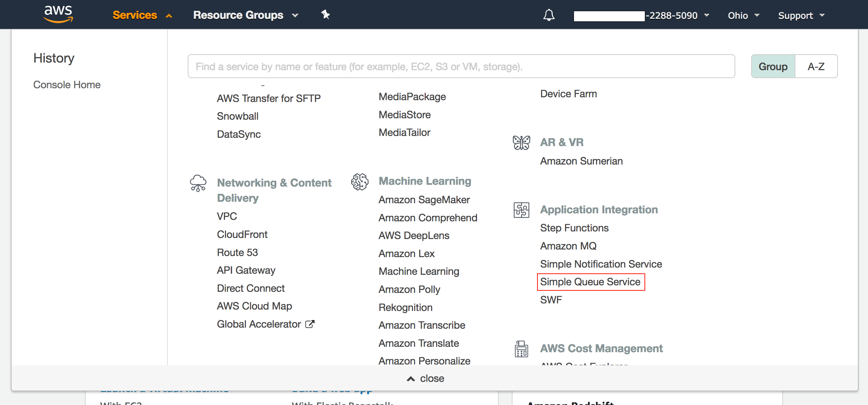Viewport: 868px width, 405px height.
Task: Switch services view to A-Z
Action: click(816, 66)
